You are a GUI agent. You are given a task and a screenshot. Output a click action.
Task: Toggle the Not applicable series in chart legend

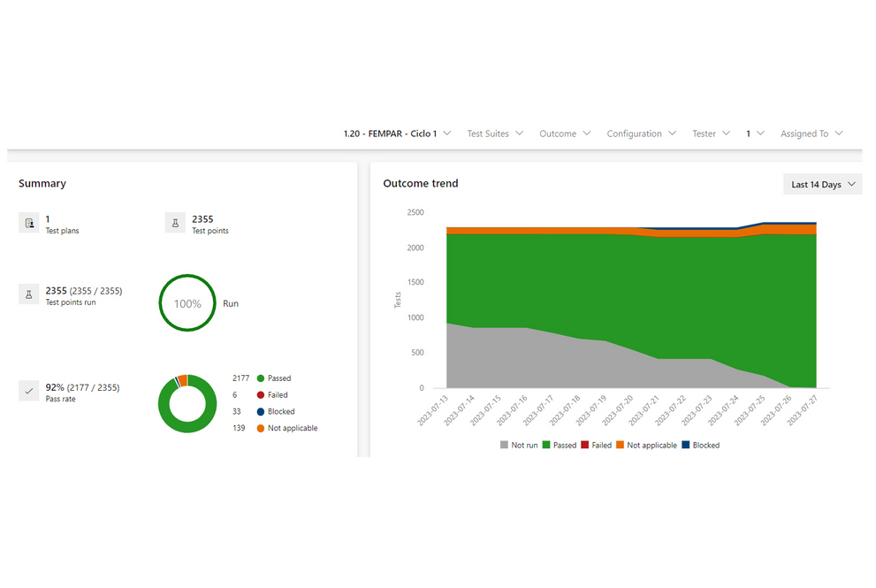coord(646,446)
